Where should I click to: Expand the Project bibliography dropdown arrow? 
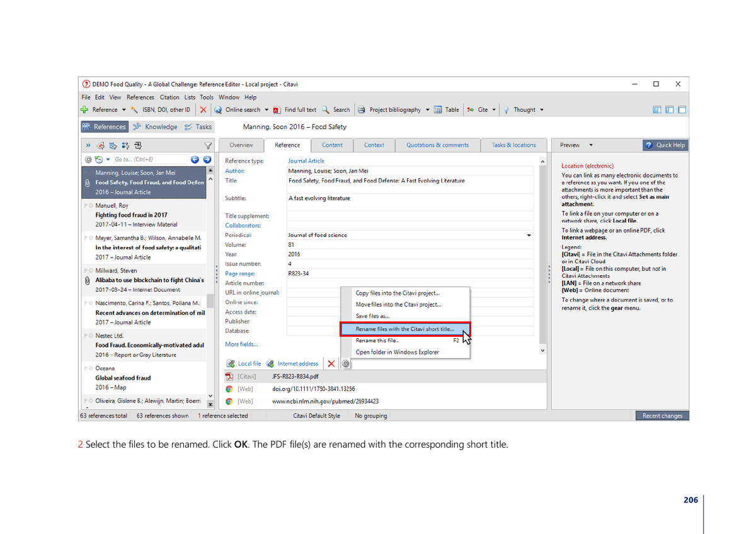[x=428, y=110]
